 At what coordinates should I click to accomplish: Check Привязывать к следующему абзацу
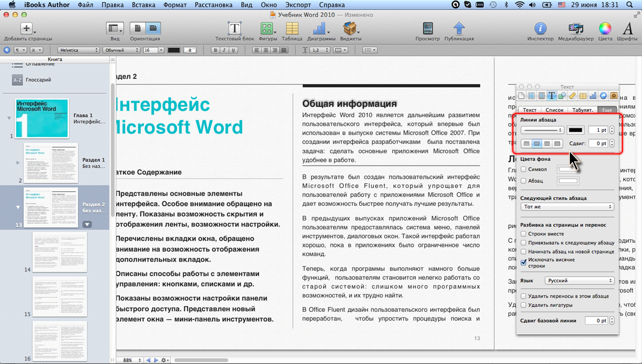[524, 243]
